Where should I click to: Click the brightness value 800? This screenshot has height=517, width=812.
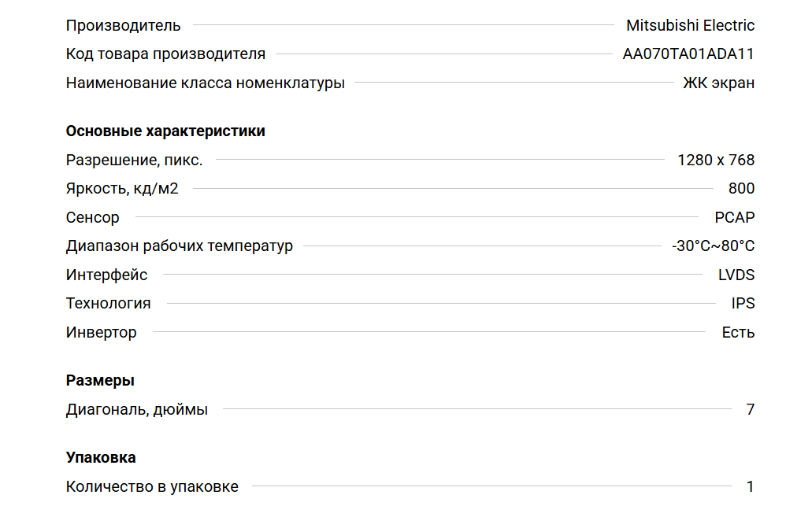click(741, 189)
